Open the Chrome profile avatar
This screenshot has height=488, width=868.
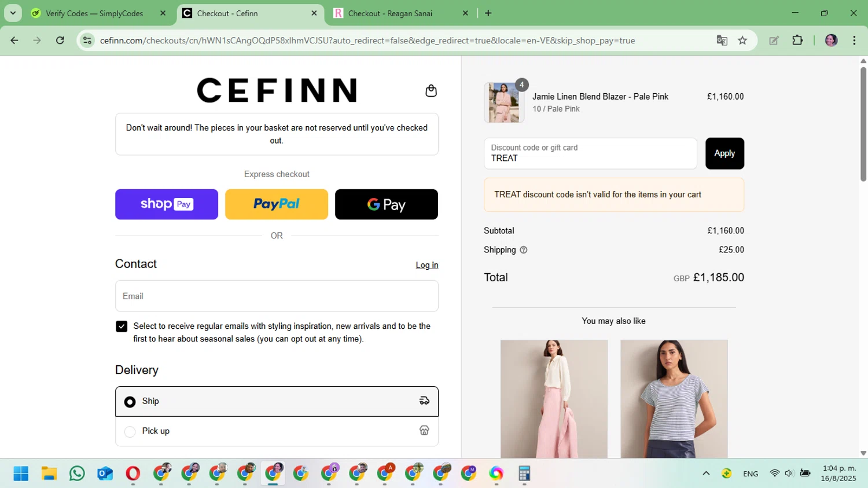pyautogui.click(x=832, y=41)
